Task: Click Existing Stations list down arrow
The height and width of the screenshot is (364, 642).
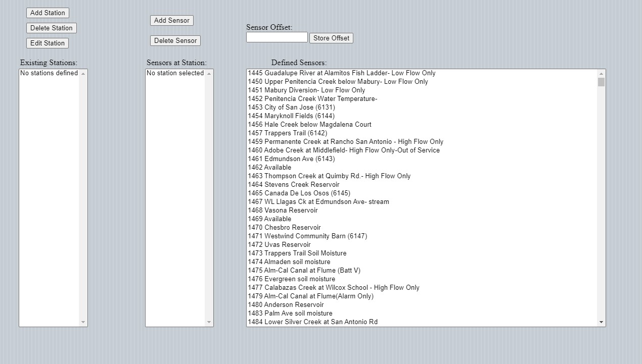Action: 83,322
